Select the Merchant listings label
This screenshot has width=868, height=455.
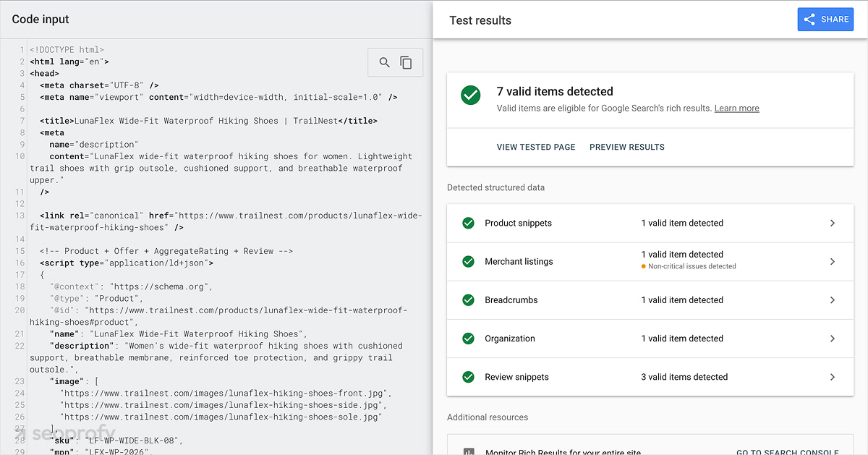(519, 261)
